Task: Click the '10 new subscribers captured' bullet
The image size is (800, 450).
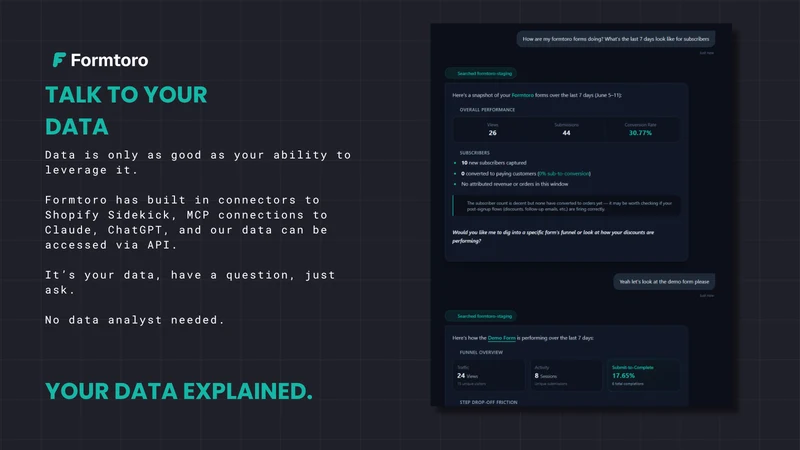Action: 493,163
